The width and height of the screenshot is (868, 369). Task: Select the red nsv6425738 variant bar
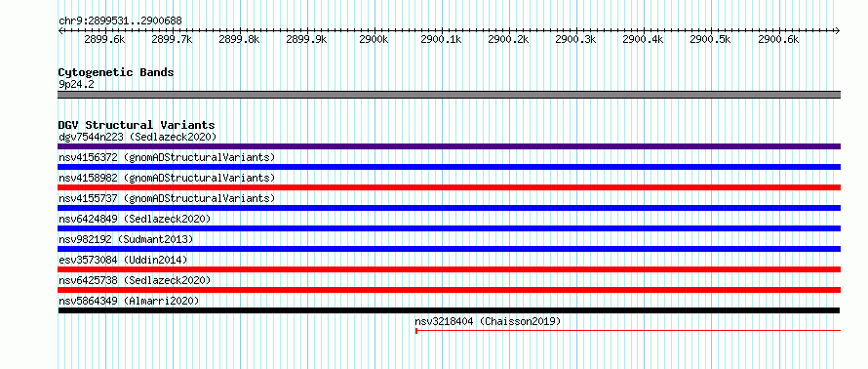(449, 290)
